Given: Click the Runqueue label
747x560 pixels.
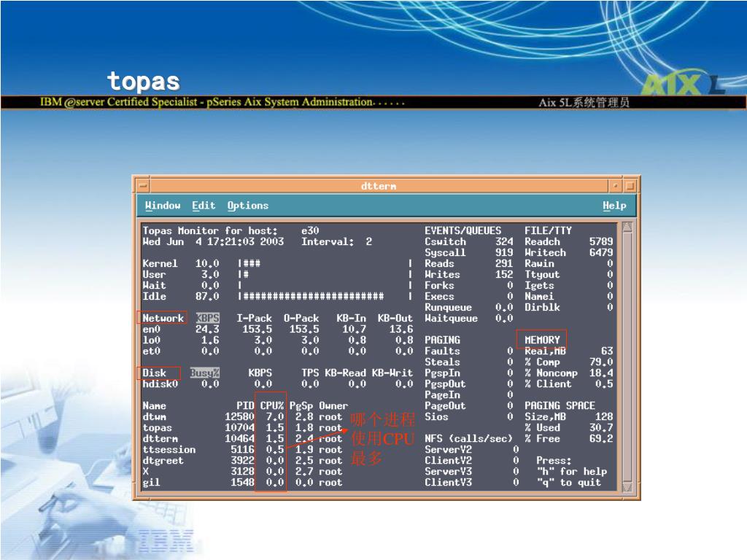Looking at the screenshot, I should 448,307.
